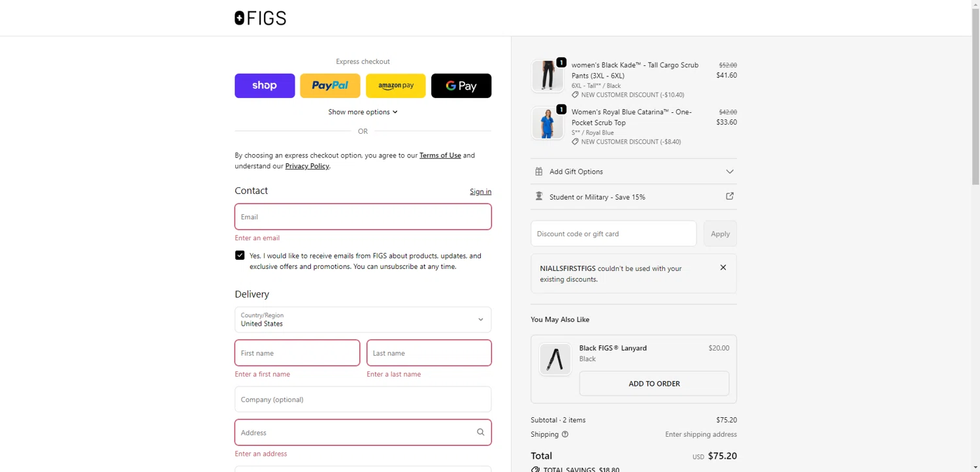Choose PayPal express checkout
This screenshot has width=980, height=472.
[330, 86]
